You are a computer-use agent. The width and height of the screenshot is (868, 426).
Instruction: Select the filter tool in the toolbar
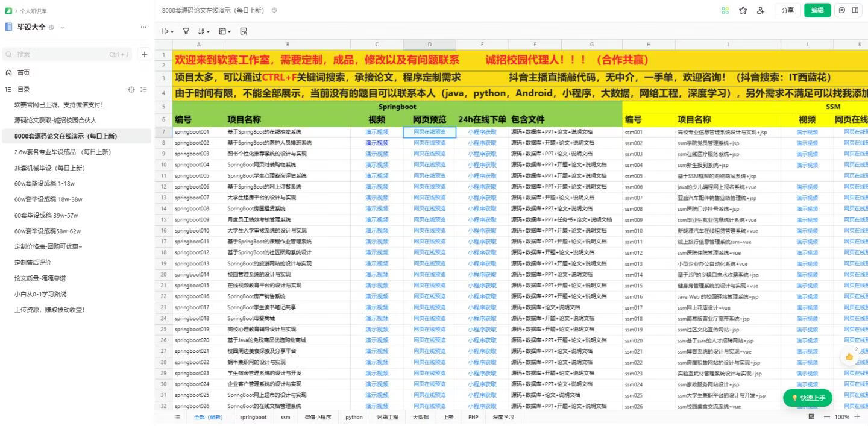click(x=186, y=31)
